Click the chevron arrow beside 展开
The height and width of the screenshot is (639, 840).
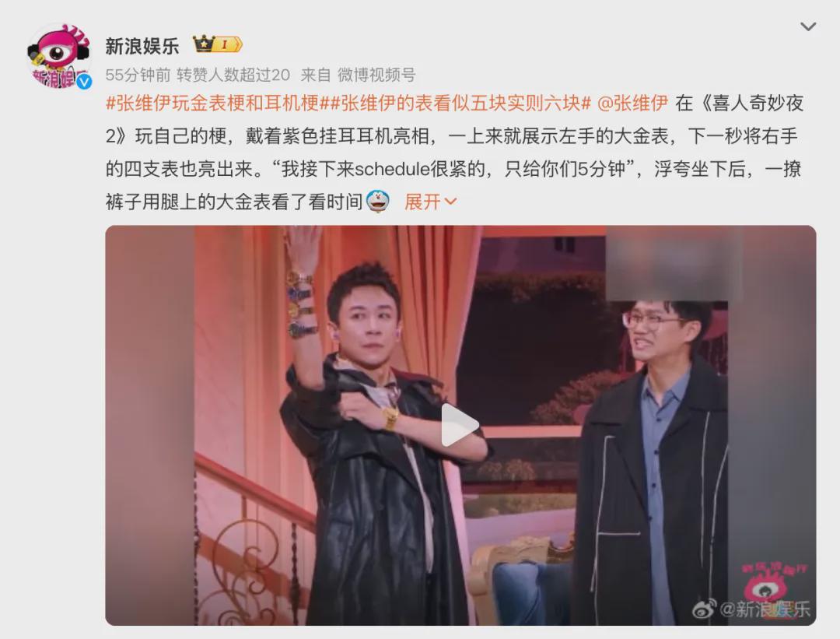(450, 202)
